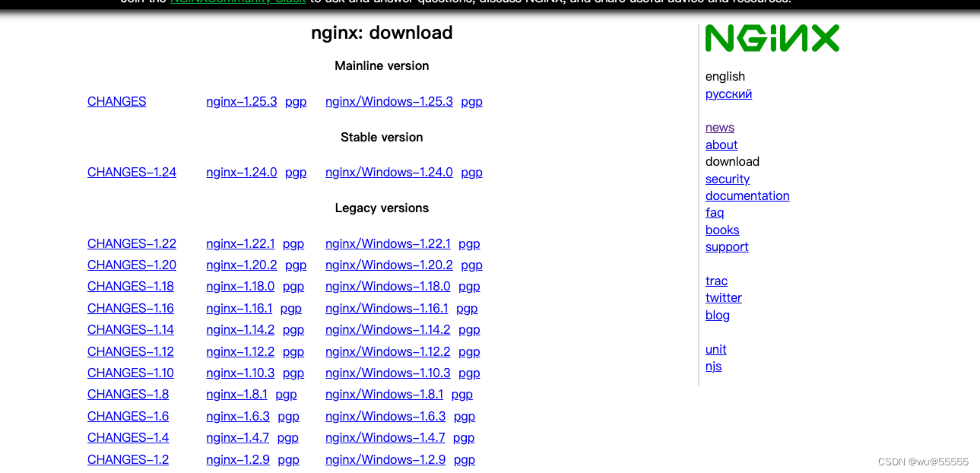Viewport: 980px width, 473px height.
Task: Download nginx/Windows-1.8.1
Action: (x=384, y=394)
